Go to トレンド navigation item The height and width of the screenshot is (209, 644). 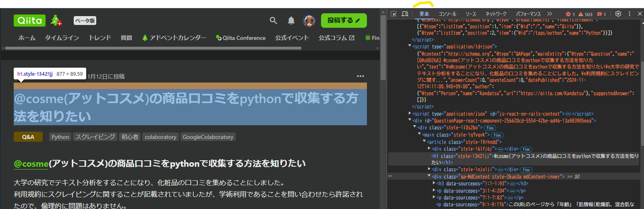coord(100,38)
